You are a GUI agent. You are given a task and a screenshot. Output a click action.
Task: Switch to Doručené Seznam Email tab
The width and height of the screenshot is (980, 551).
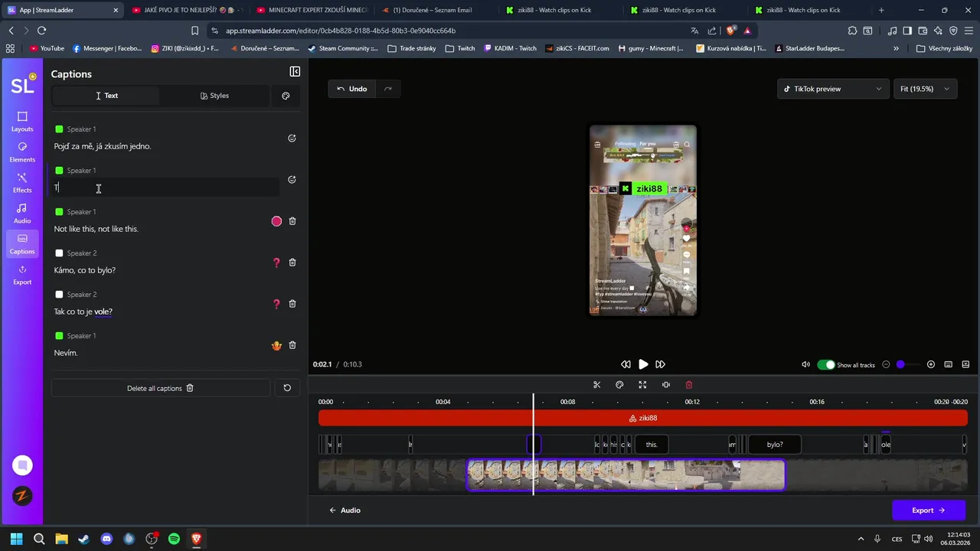pyautogui.click(x=436, y=10)
